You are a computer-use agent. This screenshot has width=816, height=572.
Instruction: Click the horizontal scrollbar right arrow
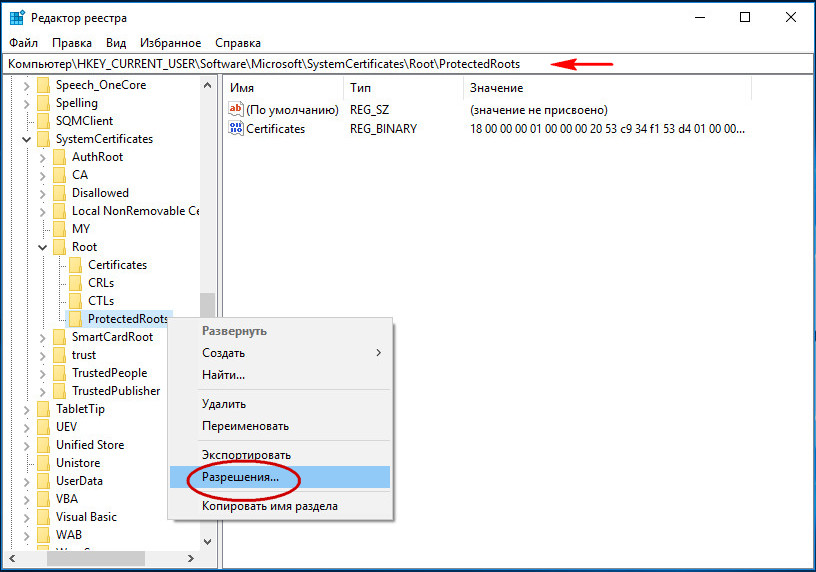point(191,558)
